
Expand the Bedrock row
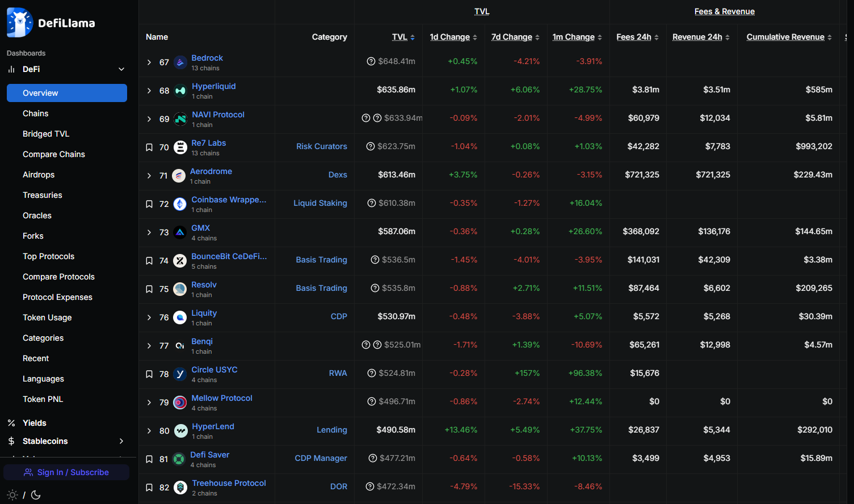pyautogui.click(x=149, y=62)
